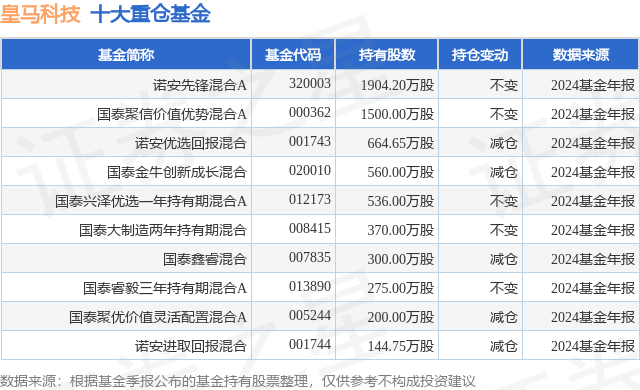Image resolution: width=640 pixels, height=390 pixels.
Task: Click fund code 008415
Action: point(310,228)
